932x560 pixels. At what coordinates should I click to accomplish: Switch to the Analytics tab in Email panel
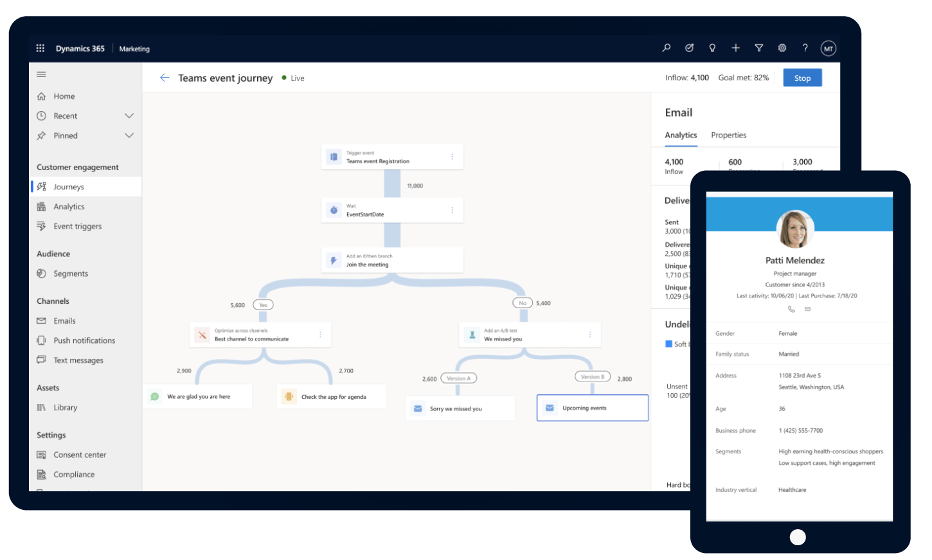[x=681, y=136]
